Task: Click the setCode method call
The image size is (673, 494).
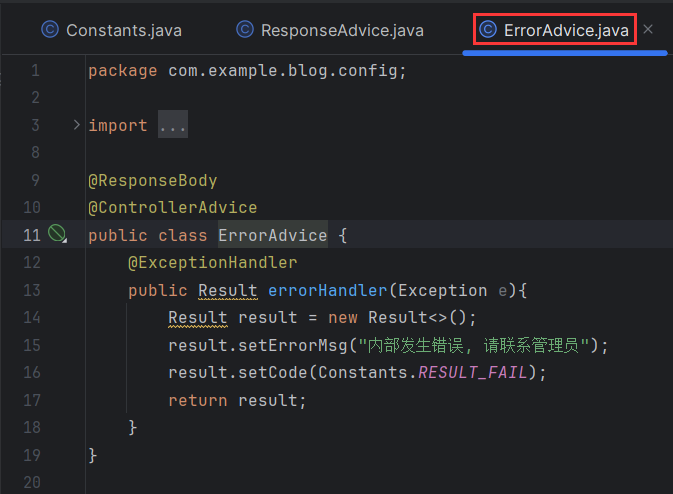Action: pyautogui.click(x=273, y=372)
